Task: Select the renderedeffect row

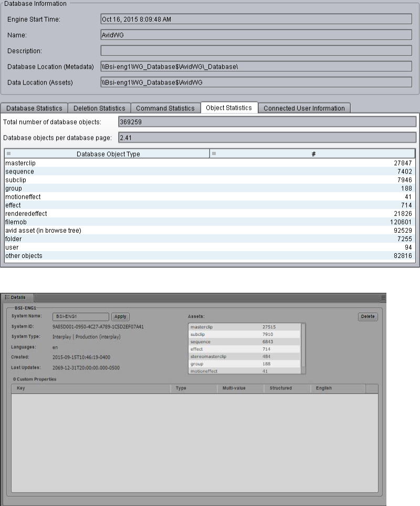Action: [x=210, y=213]
